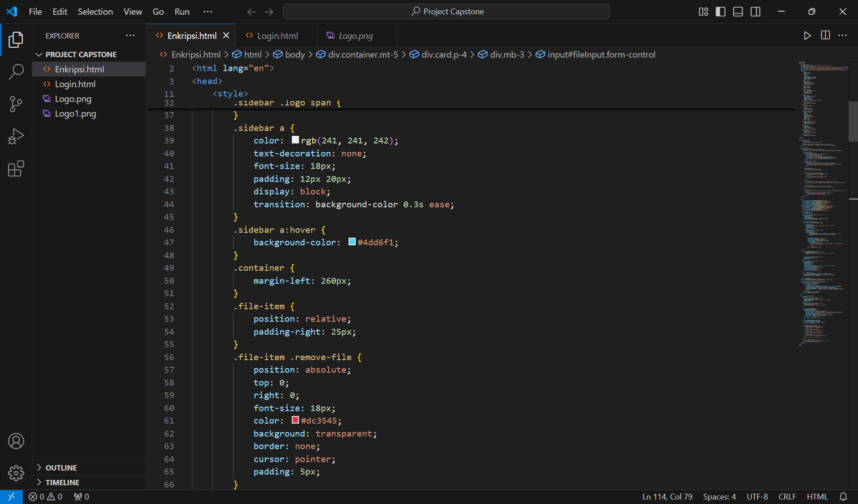Viewport: 858px width, 504px height.
Task: Open notifications bell in status bar
Action: click(x=843, y=496)
